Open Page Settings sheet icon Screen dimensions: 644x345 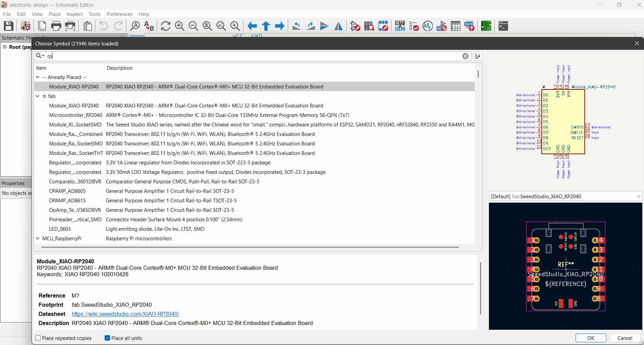(42, 26)
